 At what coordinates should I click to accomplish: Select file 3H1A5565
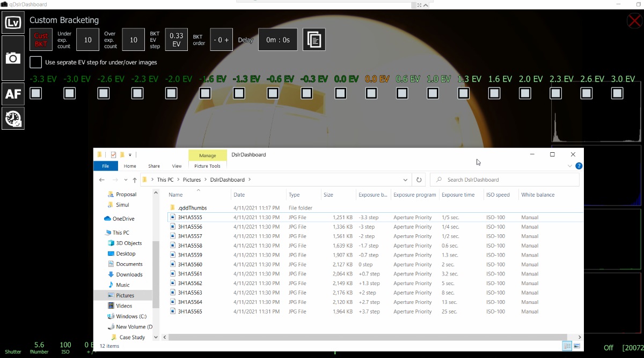pyautogui.click(x=191, y=311)
